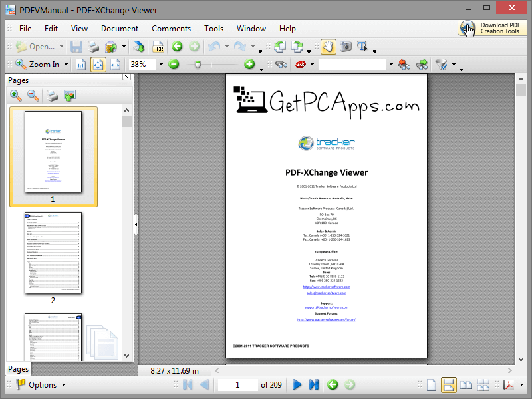This screenshot has height=399, width=532.
Task: Click the zoom slider handle
Action: click(x=198, y=65)
